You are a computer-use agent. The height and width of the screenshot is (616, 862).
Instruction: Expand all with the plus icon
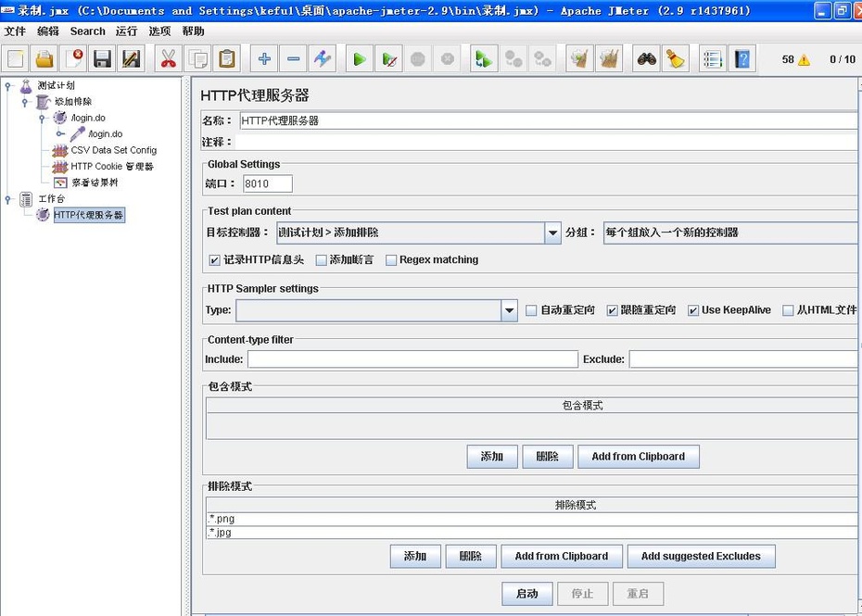[x=264, y=58]
